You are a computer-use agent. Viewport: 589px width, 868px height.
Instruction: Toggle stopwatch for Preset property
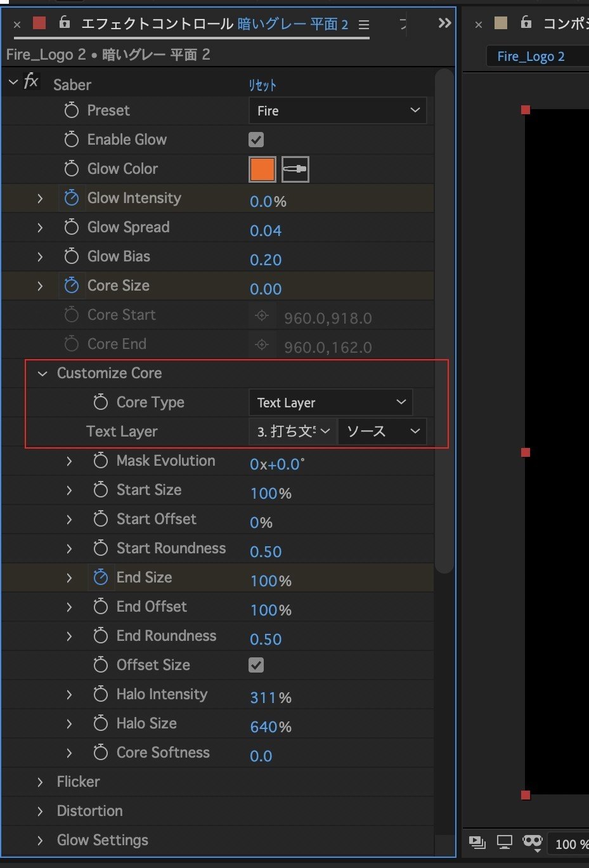pyautogui.click(x=72, y=110)
